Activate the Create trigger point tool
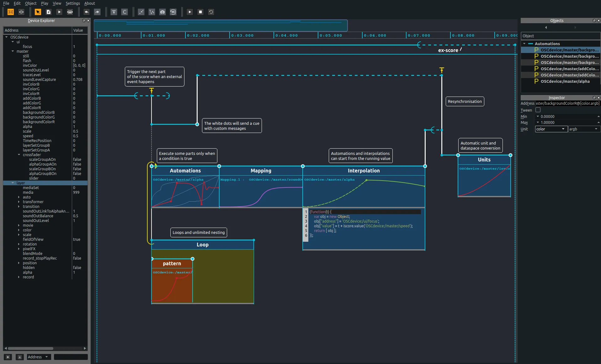 [114, 12]
